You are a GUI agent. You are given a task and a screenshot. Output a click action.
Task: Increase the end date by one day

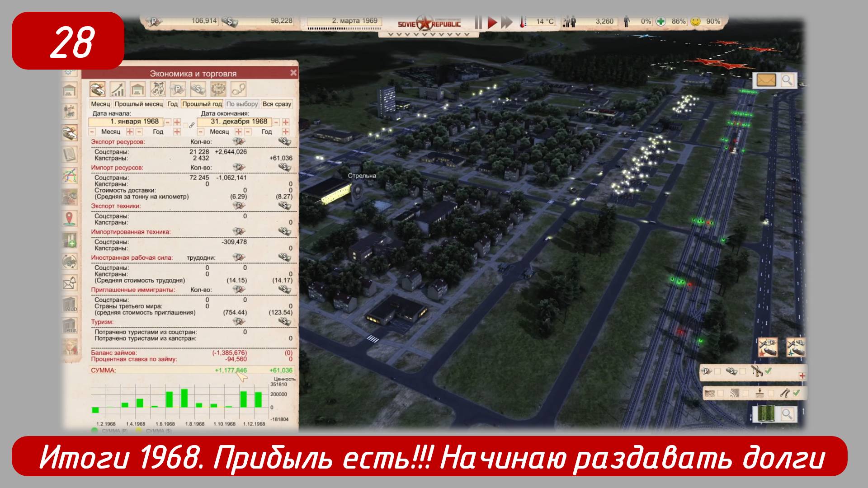pyautogui.click(x=286, y=122)
